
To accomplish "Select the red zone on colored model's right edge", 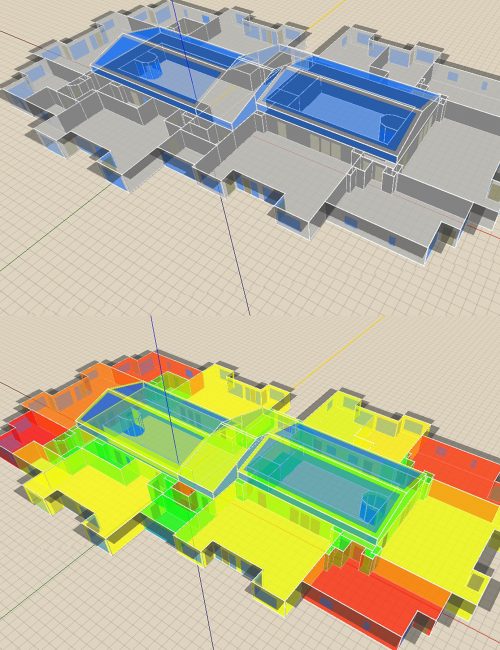I will tap(458, 460).
